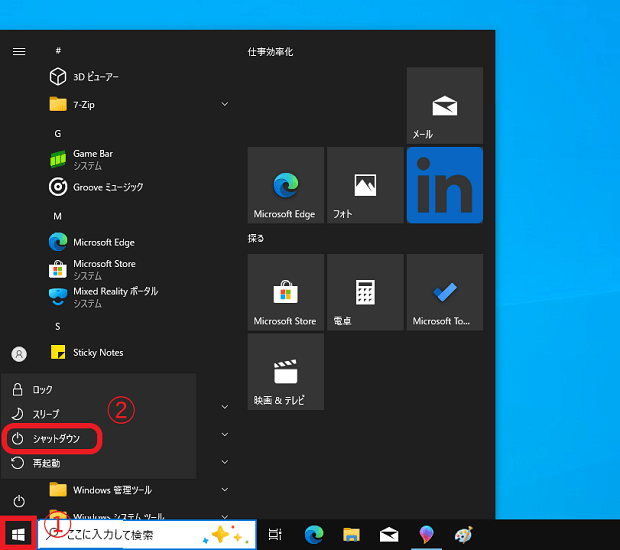The height and width of the screenshot is (550, 620).
Task: Click the Microsoft To Do tile
Action: 444,292
